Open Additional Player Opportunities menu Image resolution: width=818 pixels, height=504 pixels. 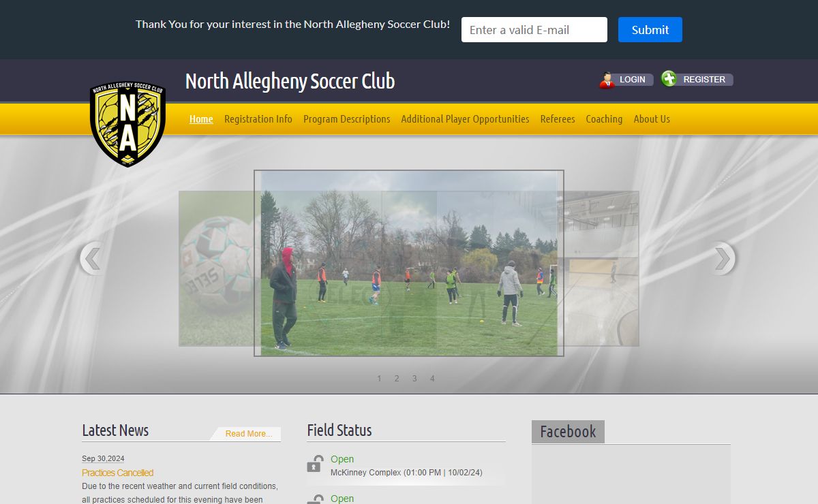point(465,119)
